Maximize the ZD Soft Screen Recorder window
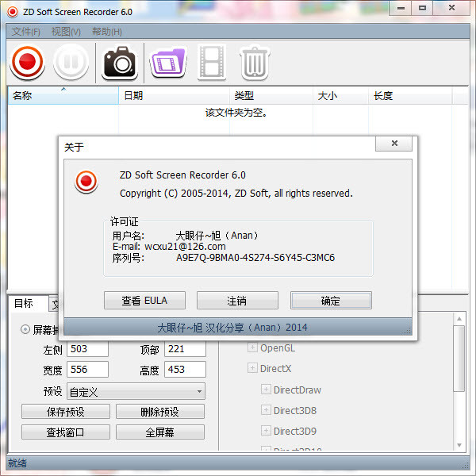476x476 pixels. [x=422, y=8]
